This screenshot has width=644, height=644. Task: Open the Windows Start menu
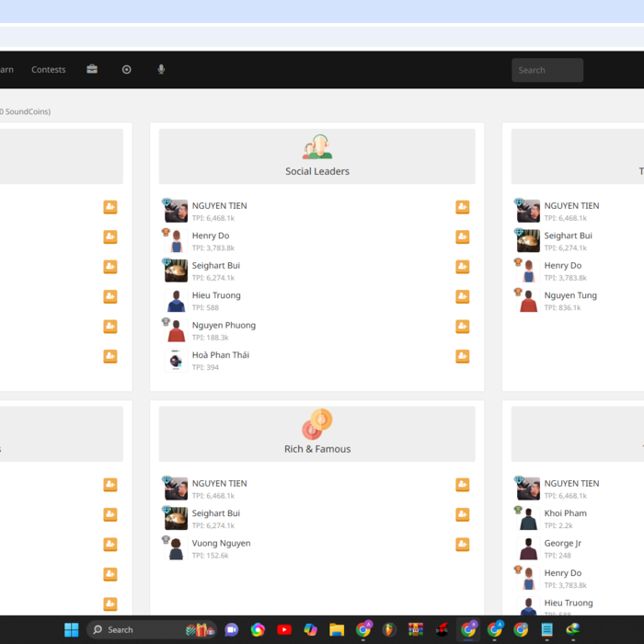coord(72,630)
